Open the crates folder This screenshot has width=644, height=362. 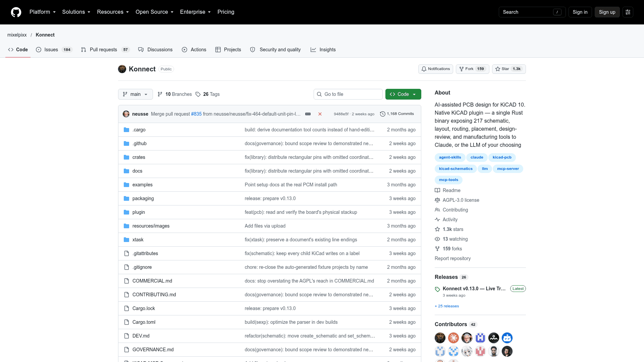point(139,157)
